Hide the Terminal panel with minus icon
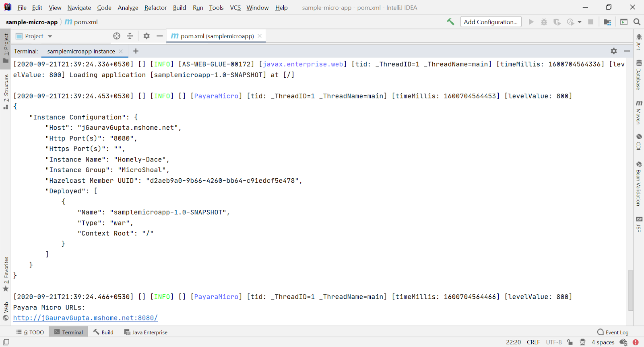This screenshot has width=644, height=347. [627, 51]
